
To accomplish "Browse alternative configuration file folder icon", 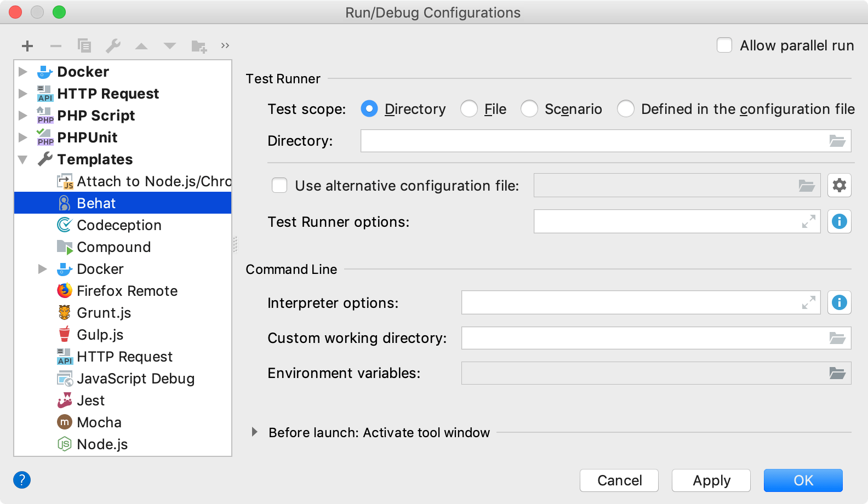I will tap(807, 186).
